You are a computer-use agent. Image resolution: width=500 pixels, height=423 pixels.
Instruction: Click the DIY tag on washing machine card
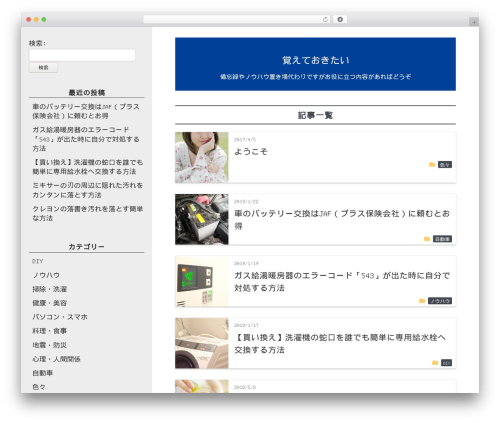(x=446, y=363)
